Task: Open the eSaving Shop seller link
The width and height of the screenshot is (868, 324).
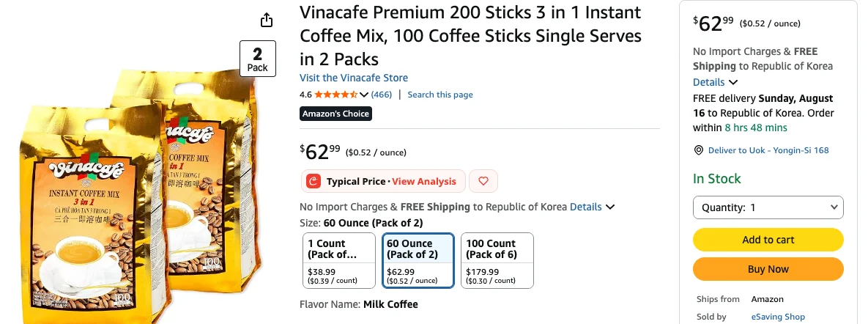Action: tap(778, 317)
